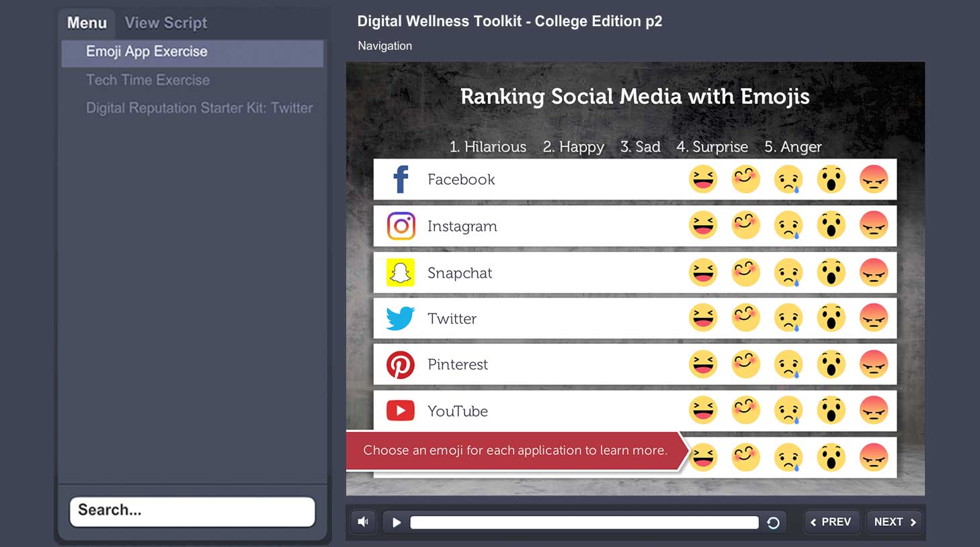Pick the Surprise emoji for Twitter
980x547 pixels.
click(x=831, y=319)
